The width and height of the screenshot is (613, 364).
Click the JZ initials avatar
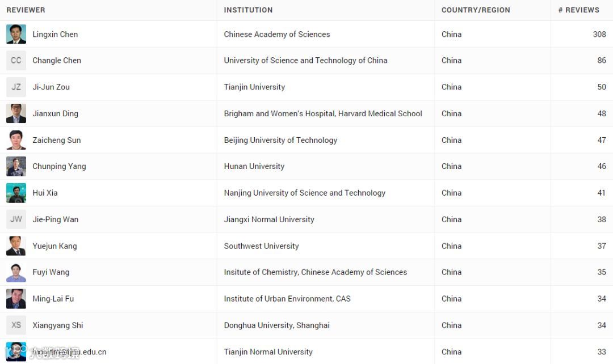pyautogui.click(x=16, y=87)
